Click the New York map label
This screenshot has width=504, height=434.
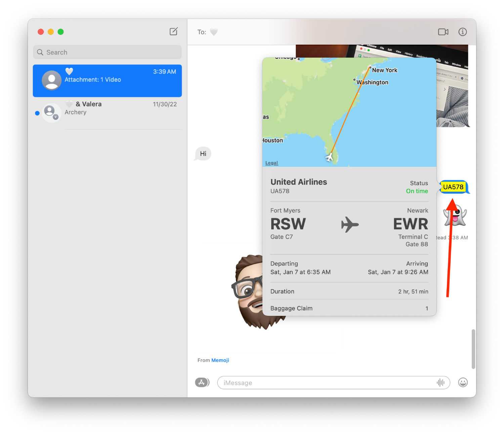[x=385, y=70]
